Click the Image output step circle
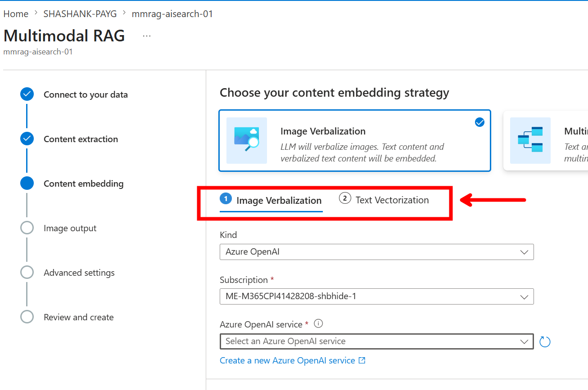This screenshot has height=390, width=588. 27,228
